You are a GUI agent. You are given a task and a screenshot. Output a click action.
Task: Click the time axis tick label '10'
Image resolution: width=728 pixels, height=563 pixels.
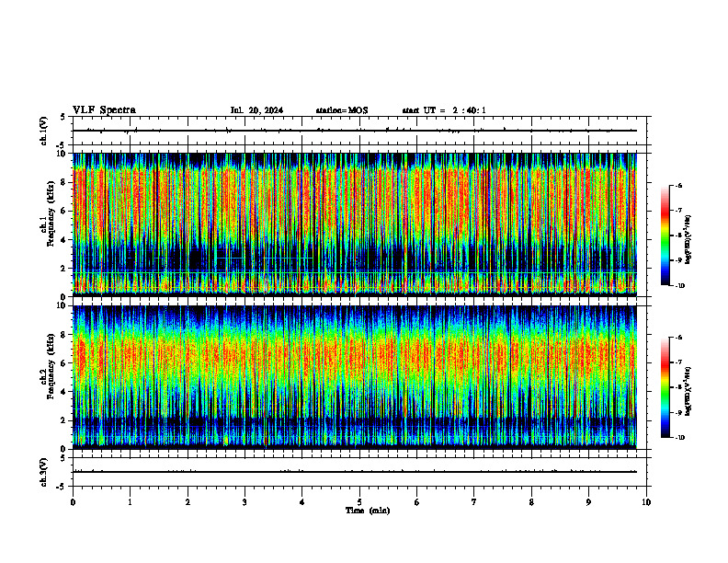(646, 502)
